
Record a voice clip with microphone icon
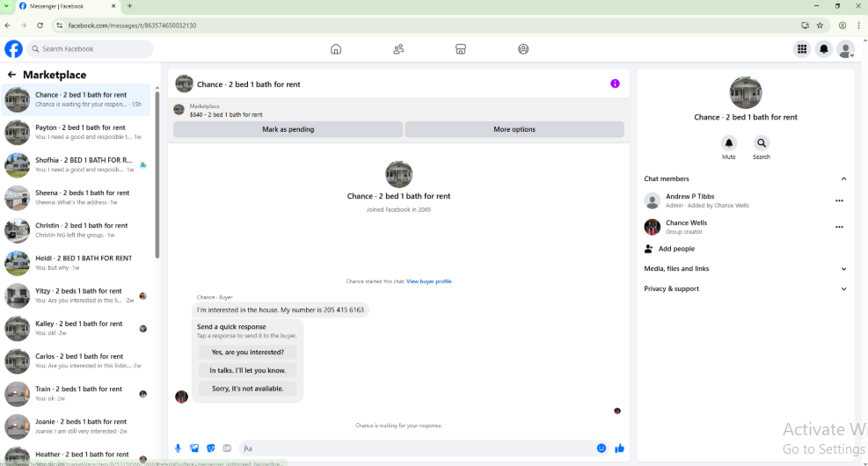(x=178, y=448)
